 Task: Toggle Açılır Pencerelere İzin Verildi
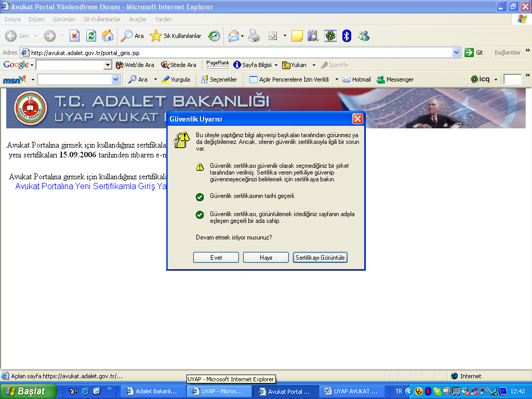[289, 79]
